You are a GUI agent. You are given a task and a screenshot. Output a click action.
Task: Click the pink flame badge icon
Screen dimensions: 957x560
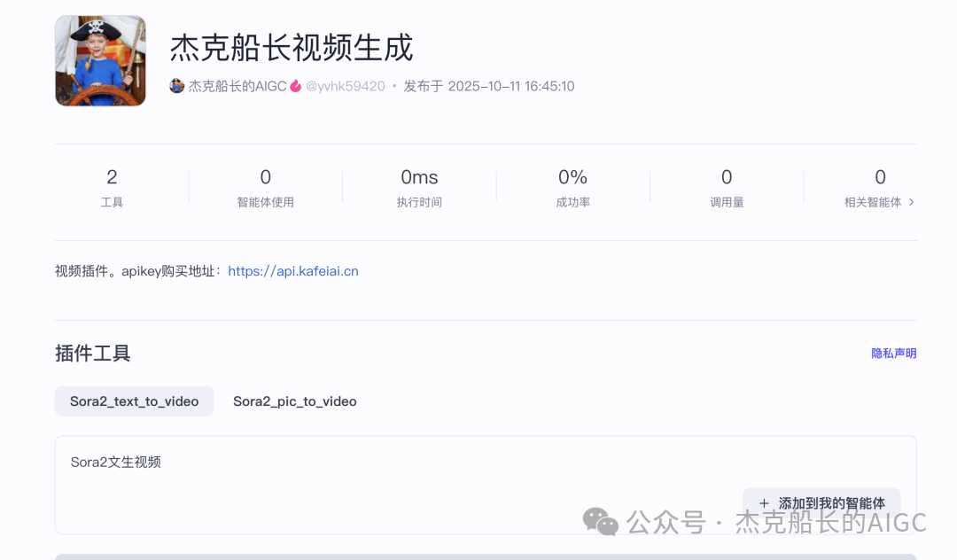(x=295, y=86)
